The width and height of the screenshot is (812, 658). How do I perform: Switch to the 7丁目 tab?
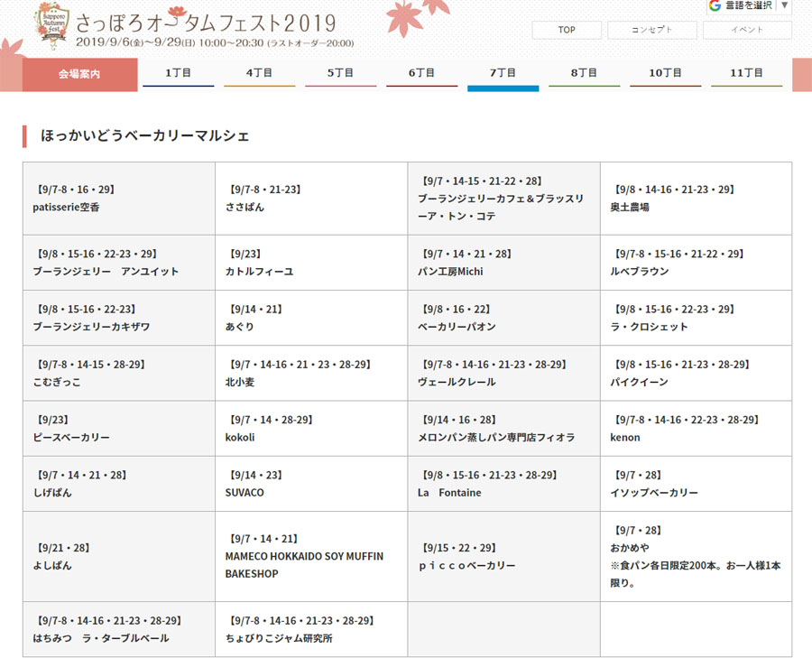[503, 75]
